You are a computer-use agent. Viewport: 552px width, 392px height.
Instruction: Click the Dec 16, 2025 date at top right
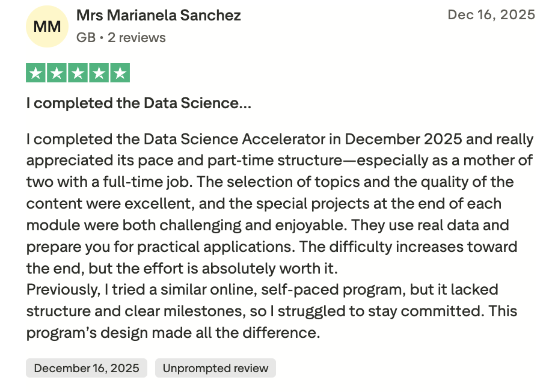click(491, 15)
